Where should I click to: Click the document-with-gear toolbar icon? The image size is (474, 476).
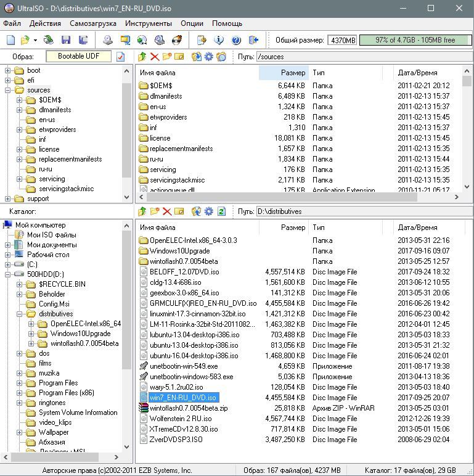(x=202, y=40)
